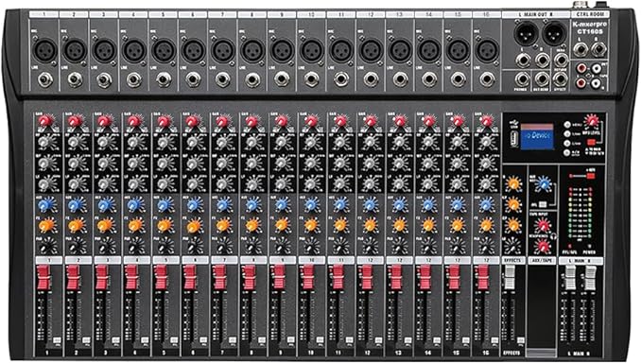This screenshot has width=642, height=364.
Task: Click the channel 8 MF equalizer knob
Action: tap(252, 163)
